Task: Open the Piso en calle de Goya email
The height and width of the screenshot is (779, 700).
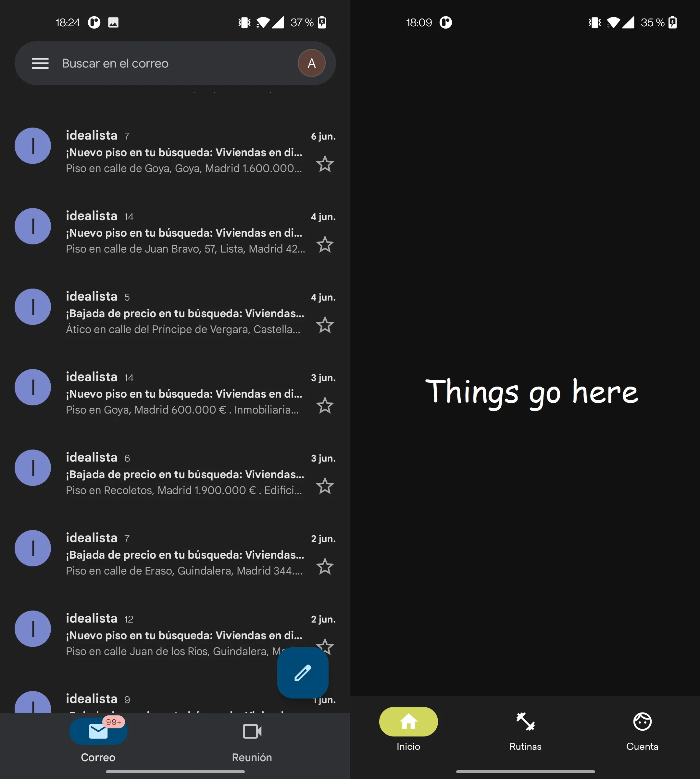Action: [x=184, y=152]
